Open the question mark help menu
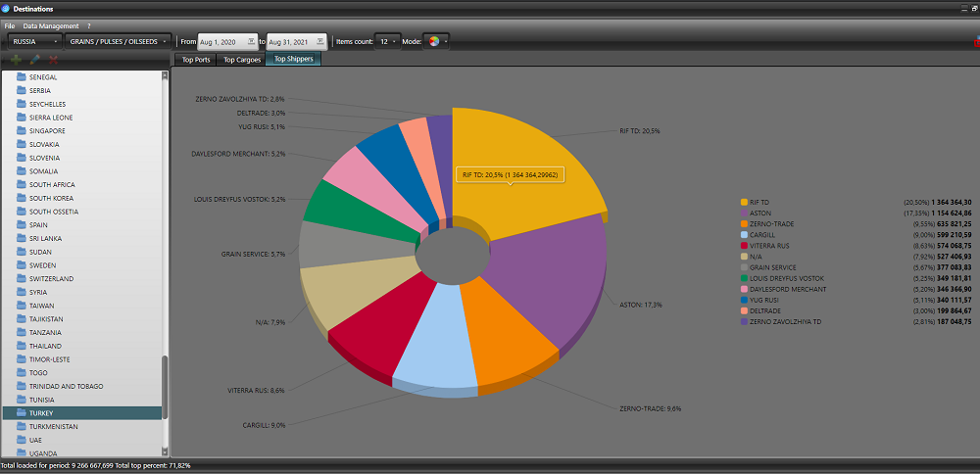This screenshot has height=474, width=980. pyautogui.click(x=89, y=26)
